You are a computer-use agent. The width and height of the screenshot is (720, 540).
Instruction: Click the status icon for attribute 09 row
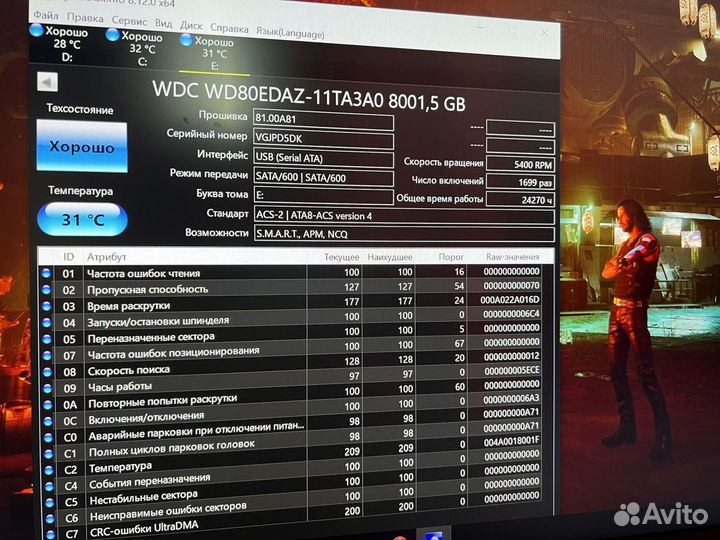(x=45, y=388)
